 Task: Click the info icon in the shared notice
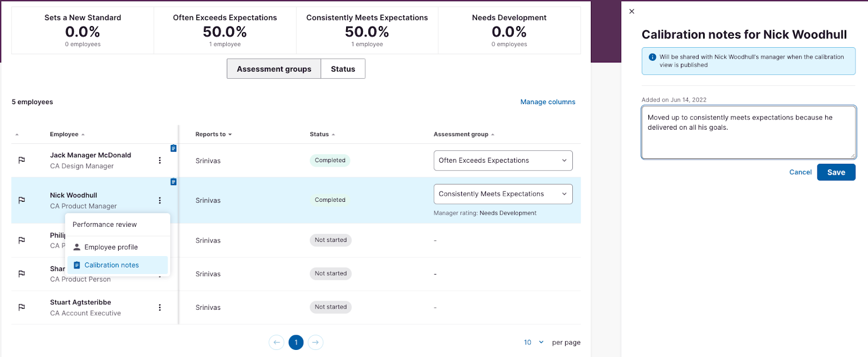pos(653,57)
